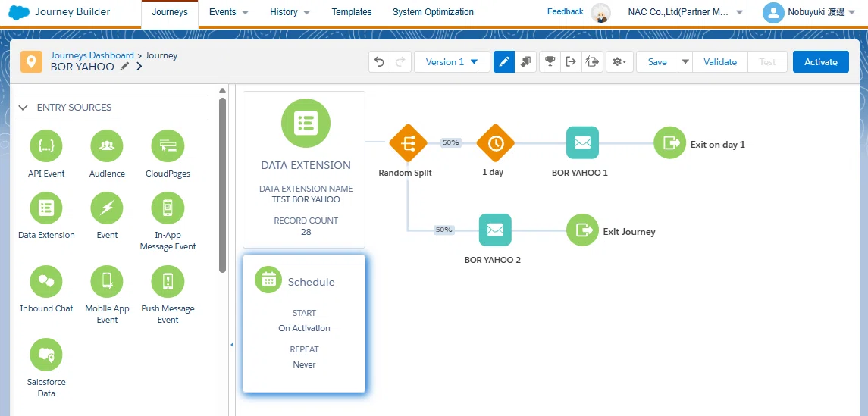Viewport: 868px width, 416px height.
Task: Click the sidebar vertical scrollbar thumb
Action: (x=223, y=186)
